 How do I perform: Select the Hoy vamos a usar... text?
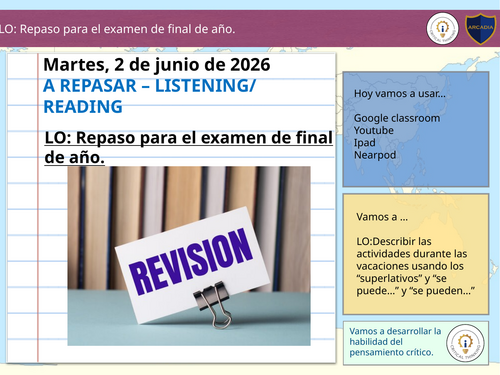point(400,94)
